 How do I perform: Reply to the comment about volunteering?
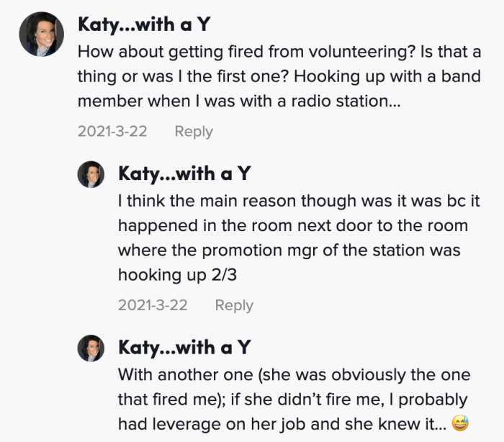tap(194, 131)
